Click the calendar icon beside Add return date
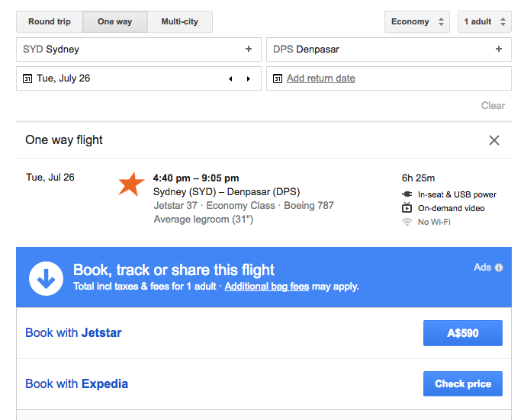The height and width of the screenshot is (420, 524). 278,79
